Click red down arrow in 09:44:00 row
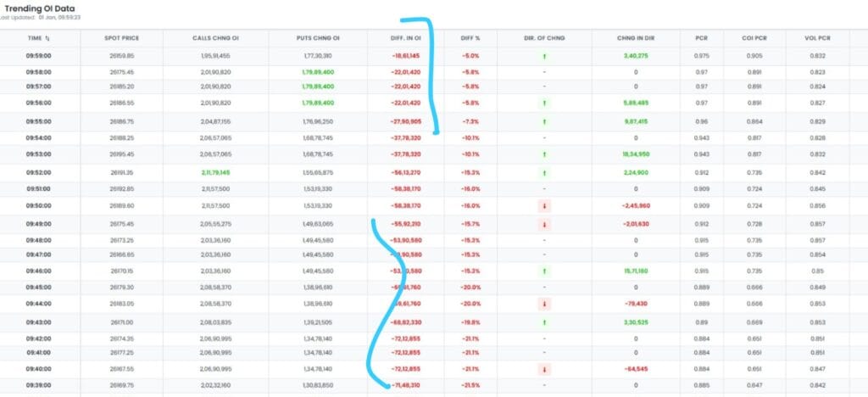The width and height of the screenshot is (868, 397). [x=544, y=303]
